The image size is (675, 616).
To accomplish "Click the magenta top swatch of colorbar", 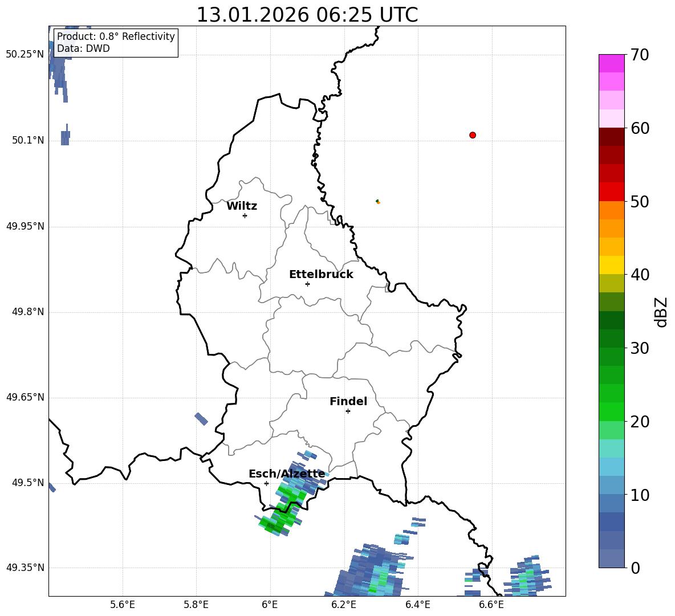I will pos(611,63).
